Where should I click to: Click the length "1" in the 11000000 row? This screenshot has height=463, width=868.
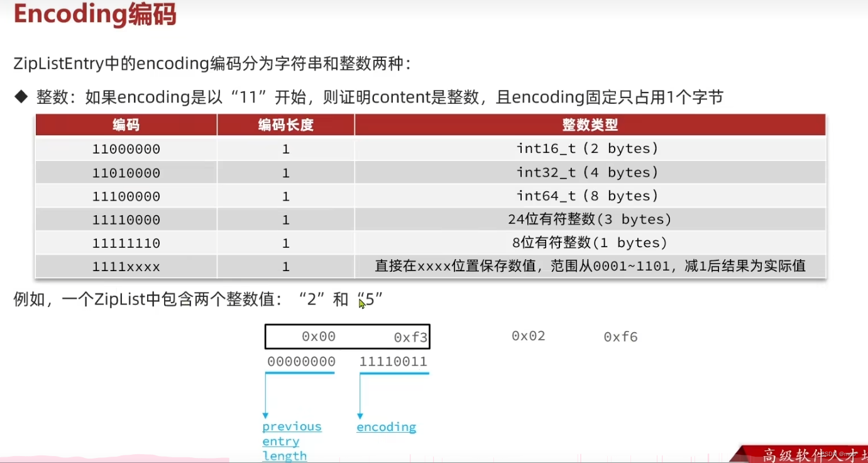point(286,149)
